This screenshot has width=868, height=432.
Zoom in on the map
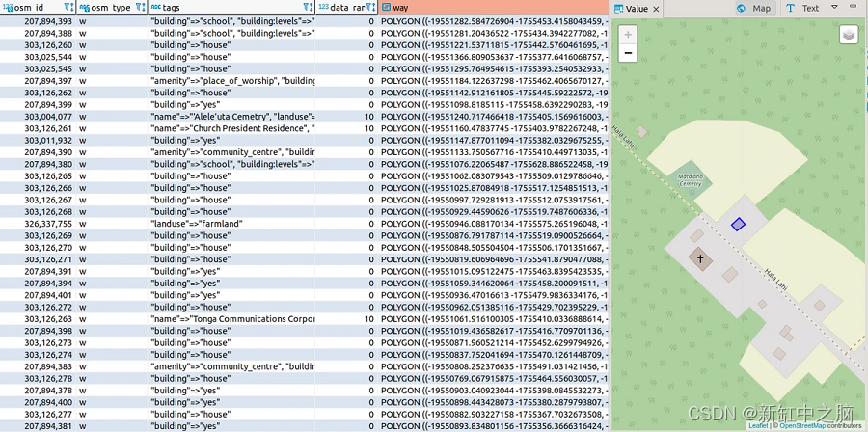[x=628, y=35]
